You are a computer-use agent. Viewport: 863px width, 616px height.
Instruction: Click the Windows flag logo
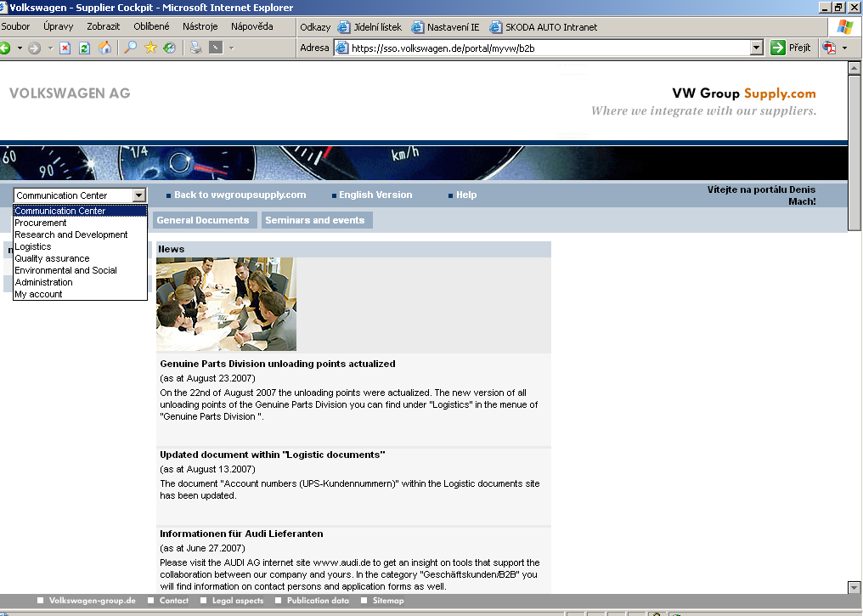coord(845,26)
